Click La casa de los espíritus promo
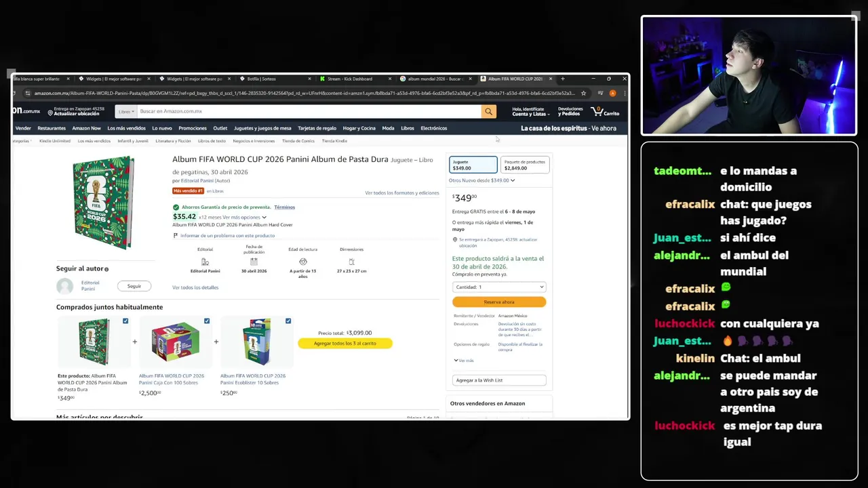 point(568,128)
